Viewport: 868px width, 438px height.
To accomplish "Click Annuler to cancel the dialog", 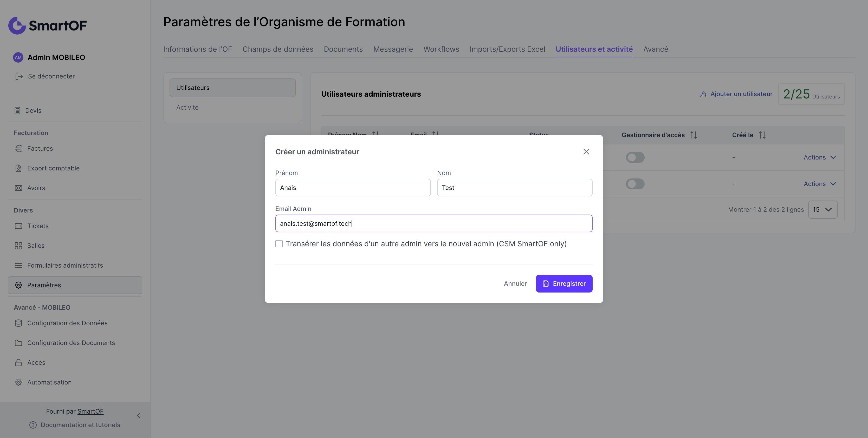I will click(515, 284).
